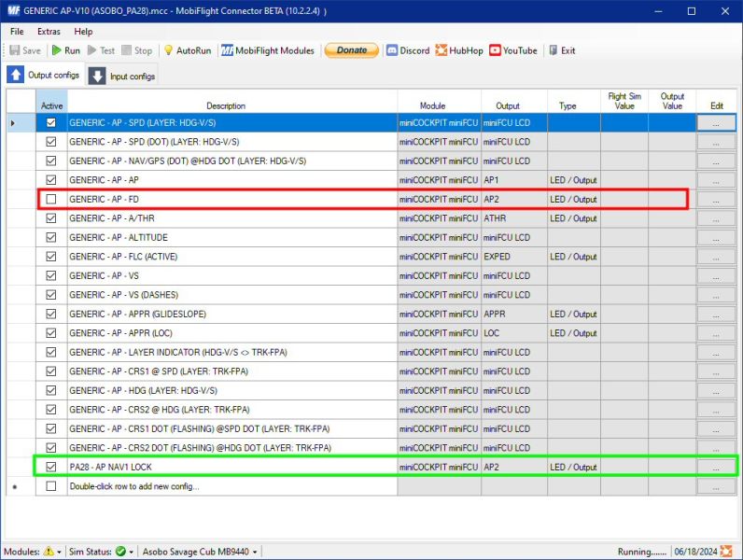Toggle Active for FLC (ACTIVE) row
Screen dimensions: 743x560
coord(51,257)
